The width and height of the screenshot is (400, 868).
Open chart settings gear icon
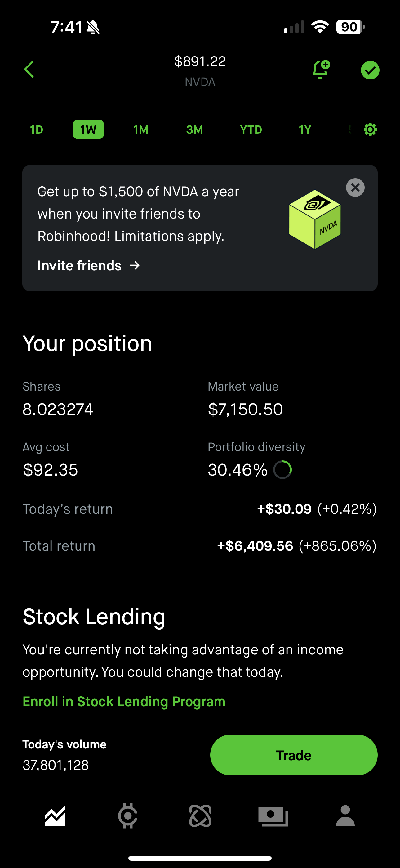[x=370, y=130]
